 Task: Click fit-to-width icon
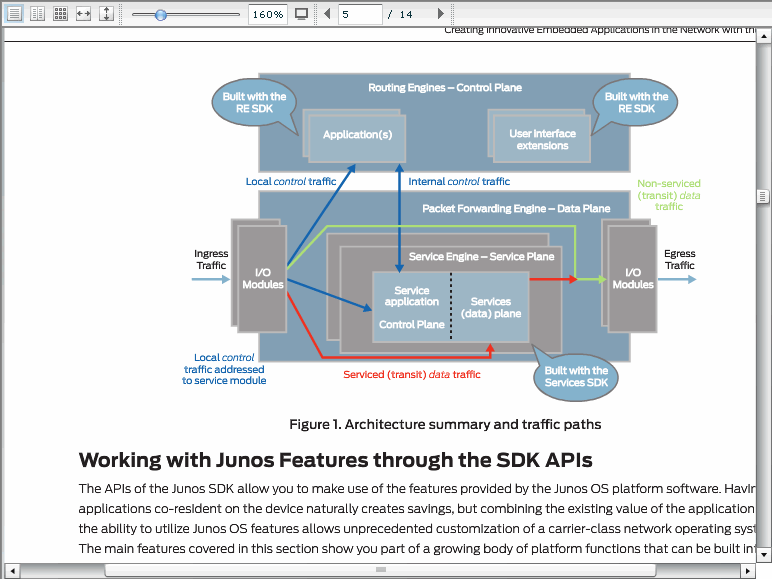pyautogui.click(x=83, y=14)
